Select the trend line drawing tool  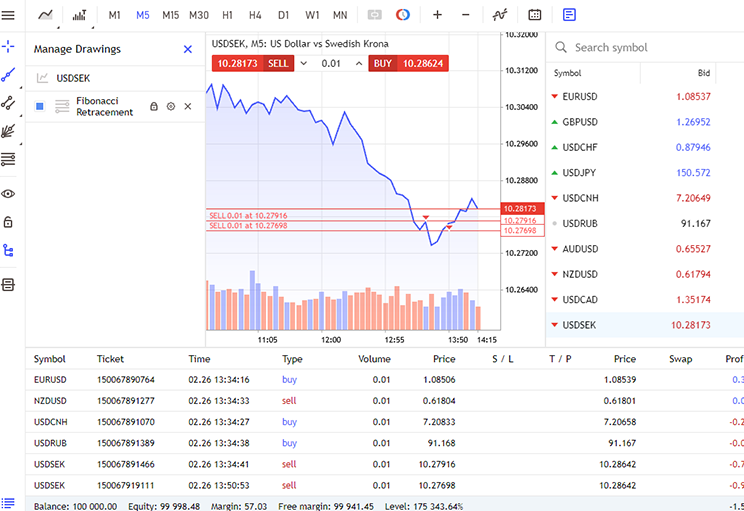point(9,74)
